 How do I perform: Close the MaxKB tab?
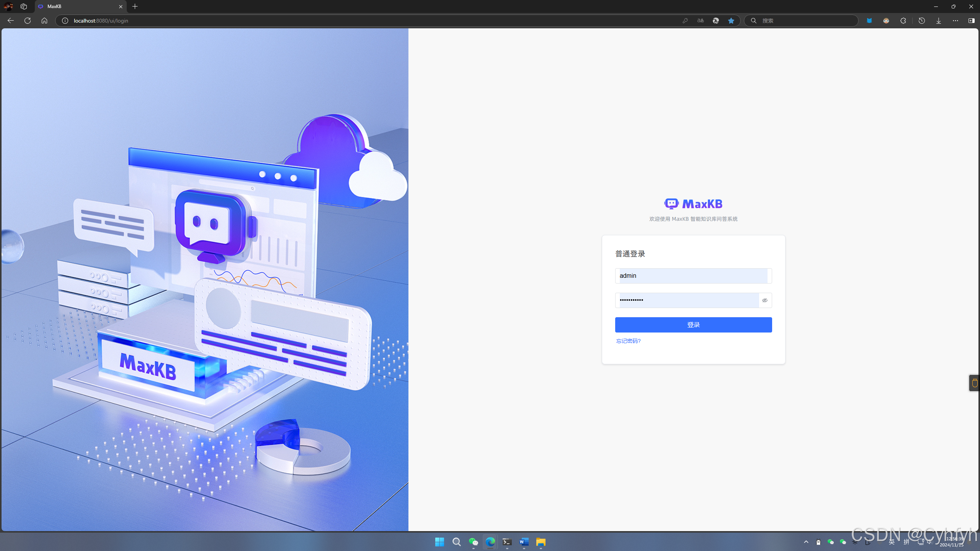coord(121,7)
